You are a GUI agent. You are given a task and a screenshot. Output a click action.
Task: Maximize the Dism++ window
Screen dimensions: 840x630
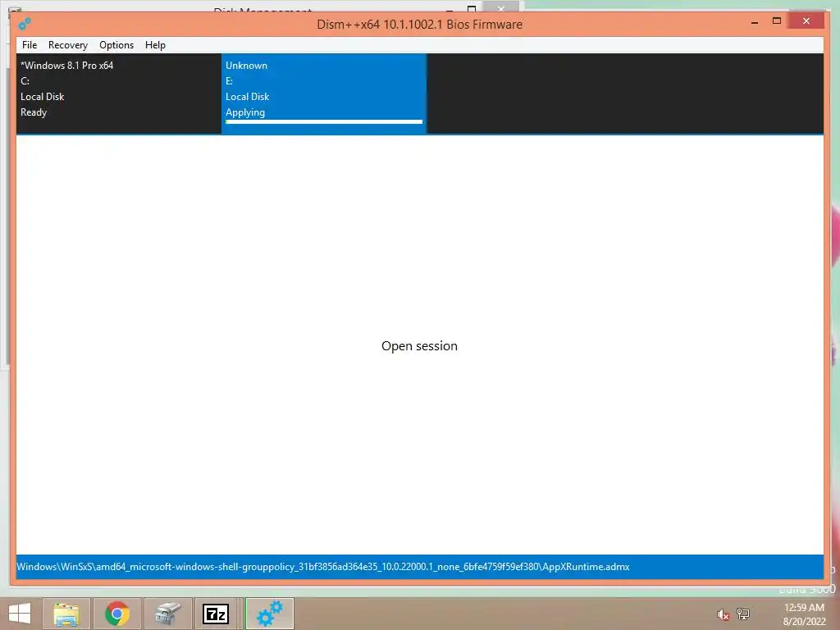(776, 21)
